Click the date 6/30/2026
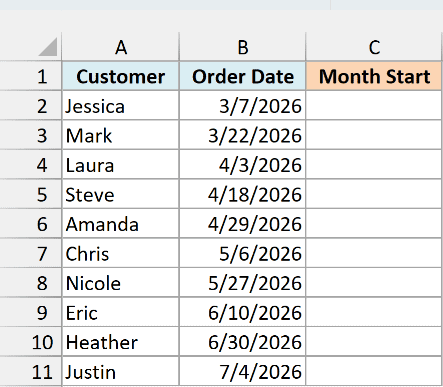Screen dimensions: 443x387 pyautogui.click(x=243, y=342)
